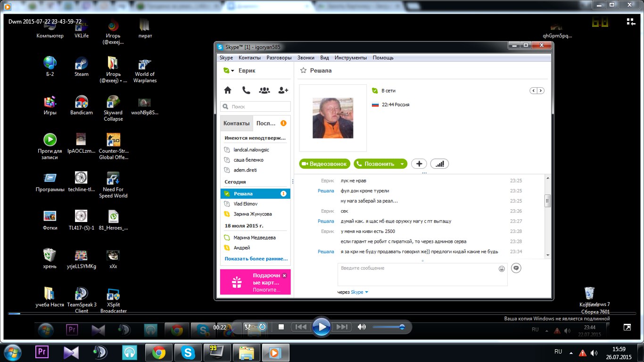Open the Компьютер desktop icon
The image size is (644, 362).
pyautogui.click(x=50, y=29)
